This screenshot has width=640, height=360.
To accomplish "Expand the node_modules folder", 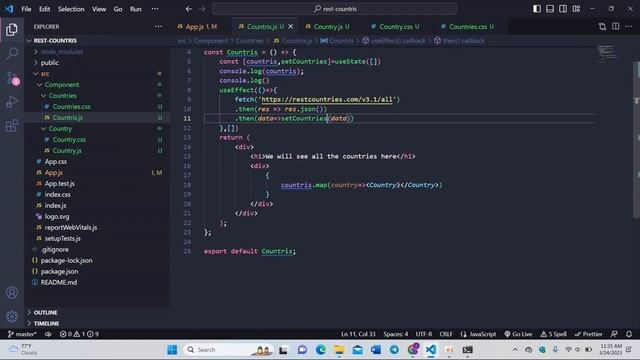I will coord(97,51).
